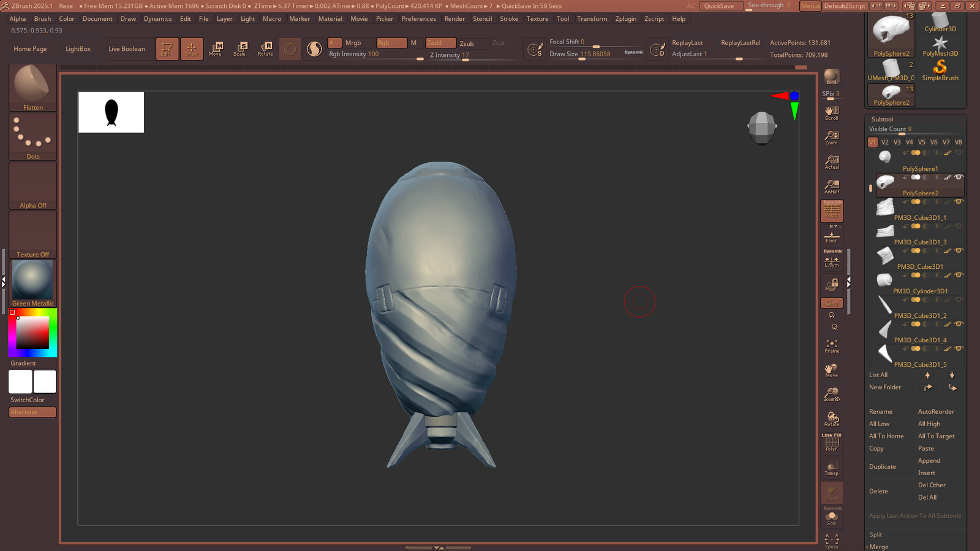Select the Rotate transform tool
Viewport: 980px width, 551px height.
(x=265, y=49)
